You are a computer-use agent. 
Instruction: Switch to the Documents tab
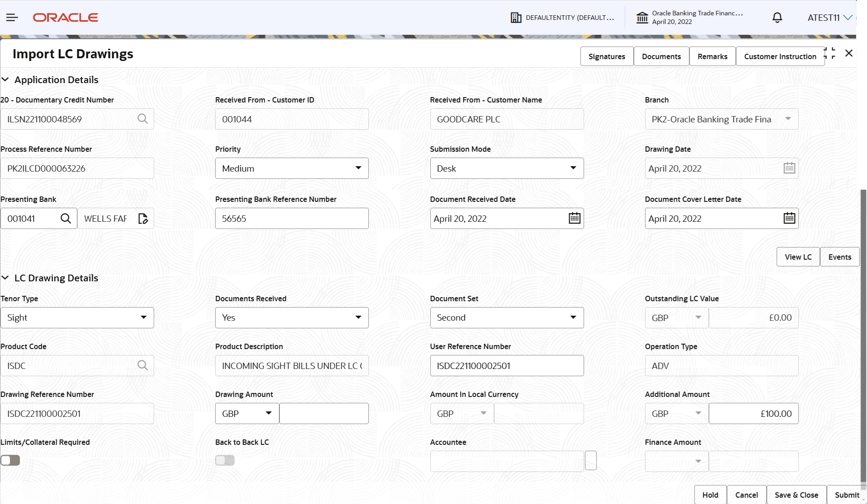[661, 56]
